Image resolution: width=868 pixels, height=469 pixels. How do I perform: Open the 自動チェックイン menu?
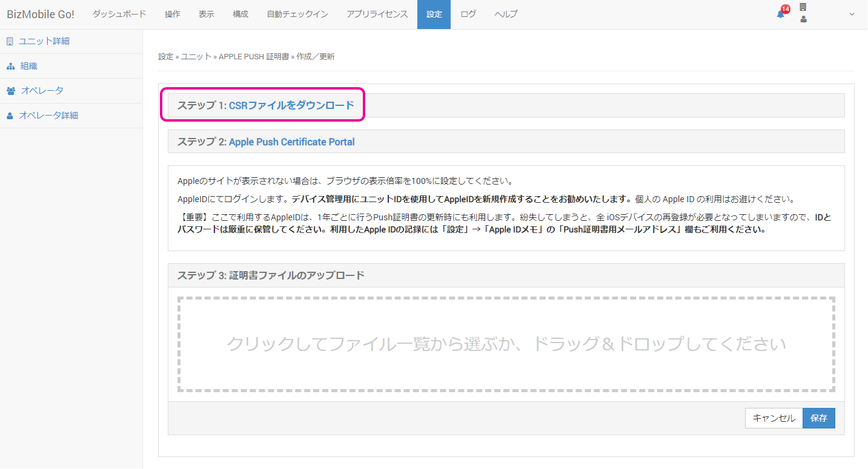pyautogui.click(x=297, y=15)
